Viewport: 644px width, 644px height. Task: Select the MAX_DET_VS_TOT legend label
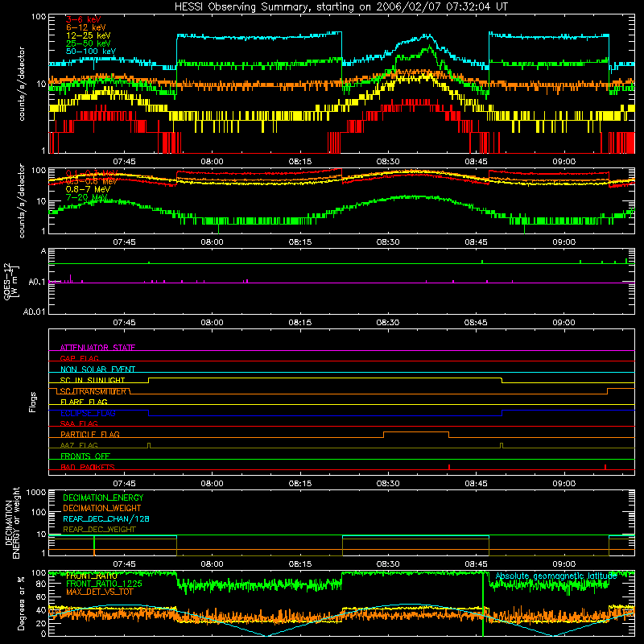pyautogui.click(x=99, y=592)
